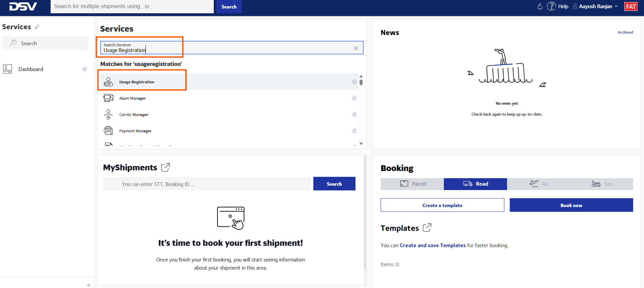Image resolution: width=644 pixels, height=288 pixels.
Task: Select the Parcel booking tab
Action: 412,184
